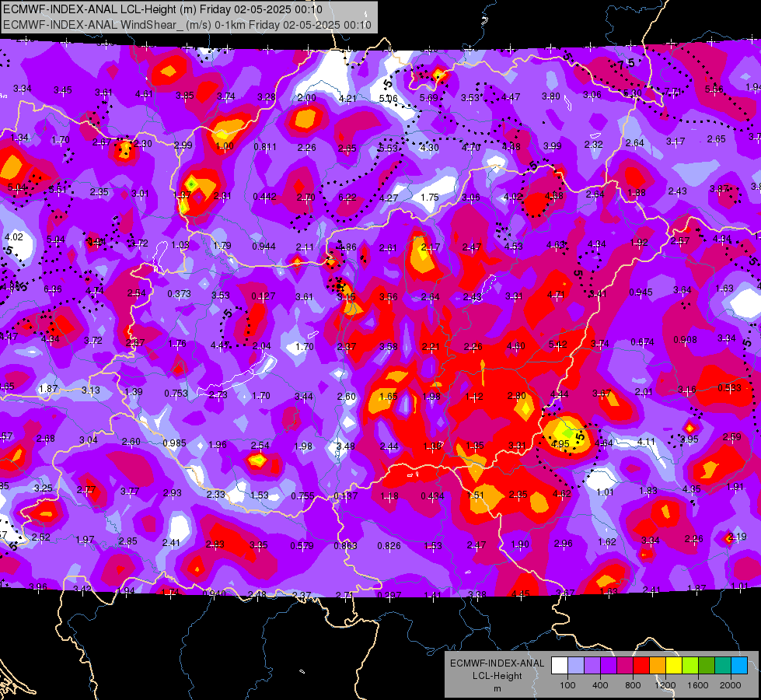Select the LCL-Height (m) header line
Image resolution: width=761 pixels, height=700 pixels.
tap(162, 9)
